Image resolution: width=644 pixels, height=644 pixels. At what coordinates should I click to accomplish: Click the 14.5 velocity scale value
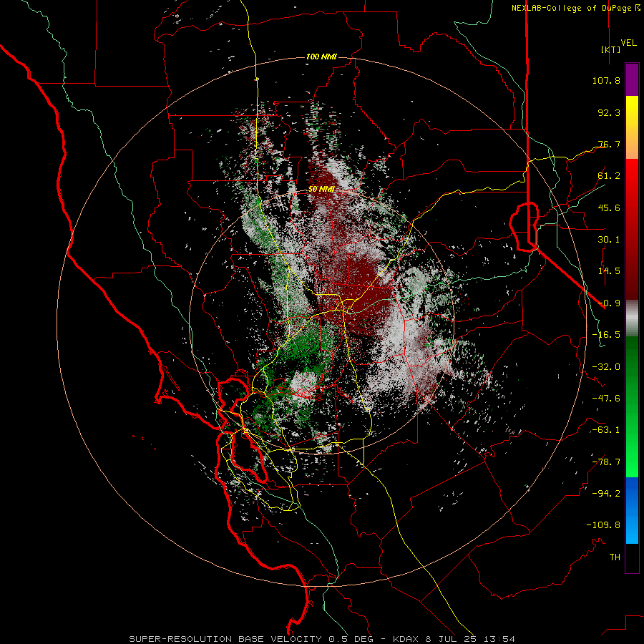coord(609,271)
